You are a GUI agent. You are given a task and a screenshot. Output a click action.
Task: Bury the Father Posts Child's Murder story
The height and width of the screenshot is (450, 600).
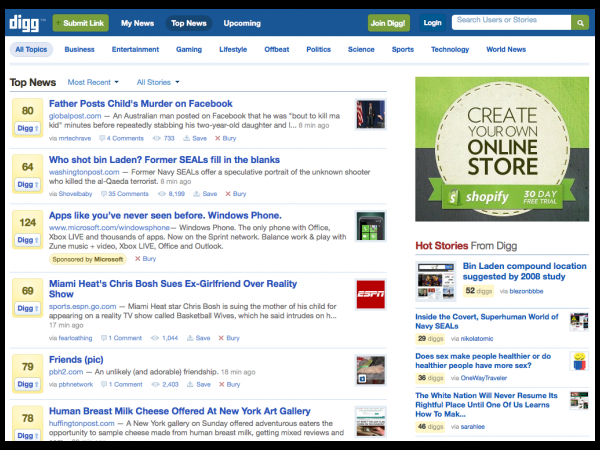(x=225, y=138)
